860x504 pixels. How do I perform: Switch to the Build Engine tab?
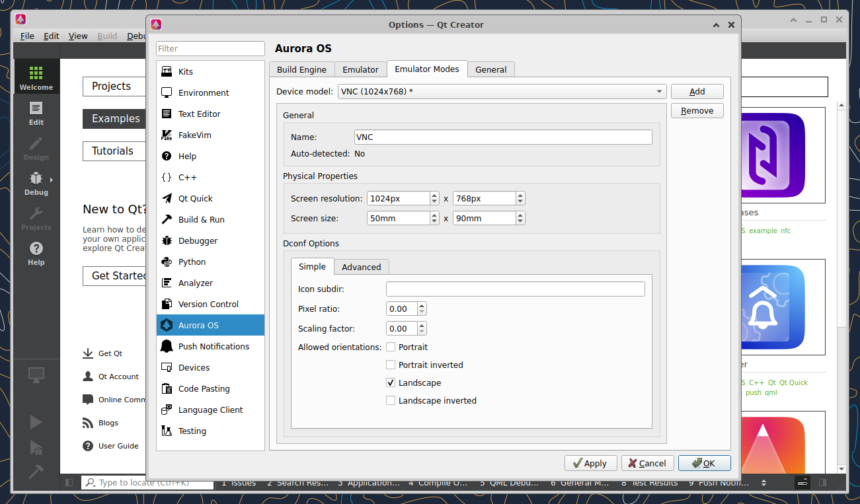[301, 69]
